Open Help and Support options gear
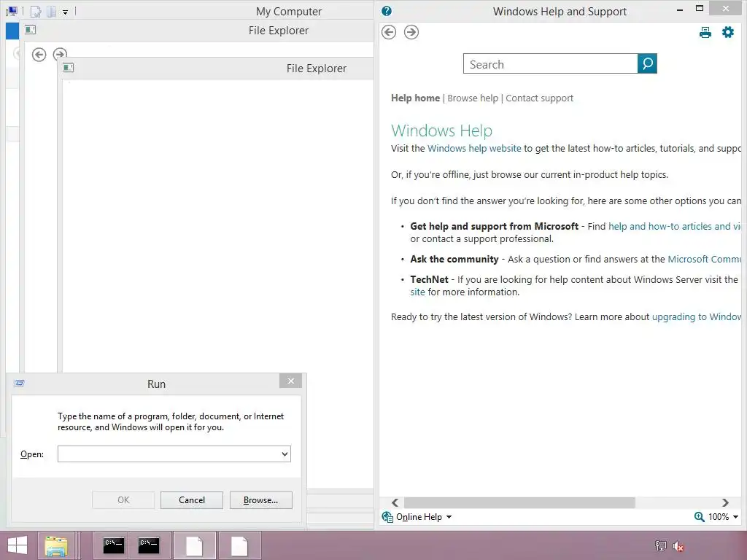This screenshot has height=560, width=747. click(728, 32)
